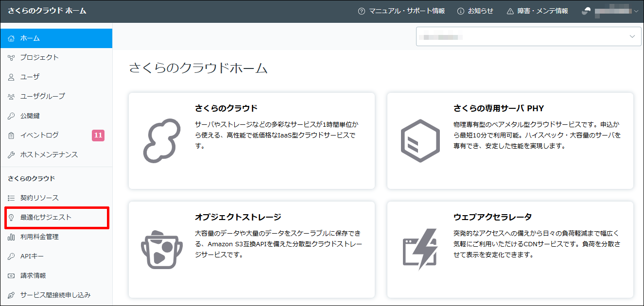Click the project selector chevron arrow
The width and height of the screenshot is (644, 306).
(x=632, y=36)
